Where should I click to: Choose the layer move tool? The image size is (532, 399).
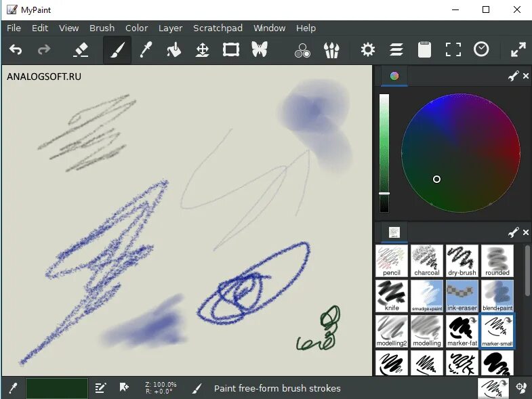click(x=202, y=50)
